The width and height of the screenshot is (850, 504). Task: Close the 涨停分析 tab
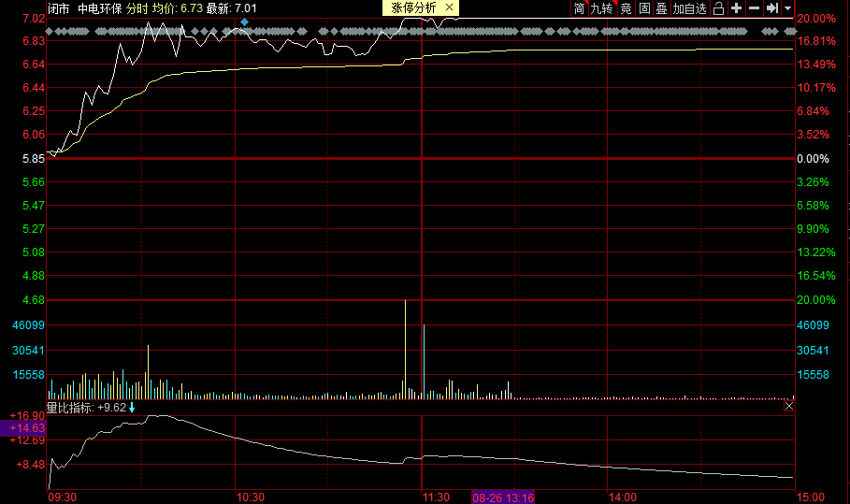449,7
